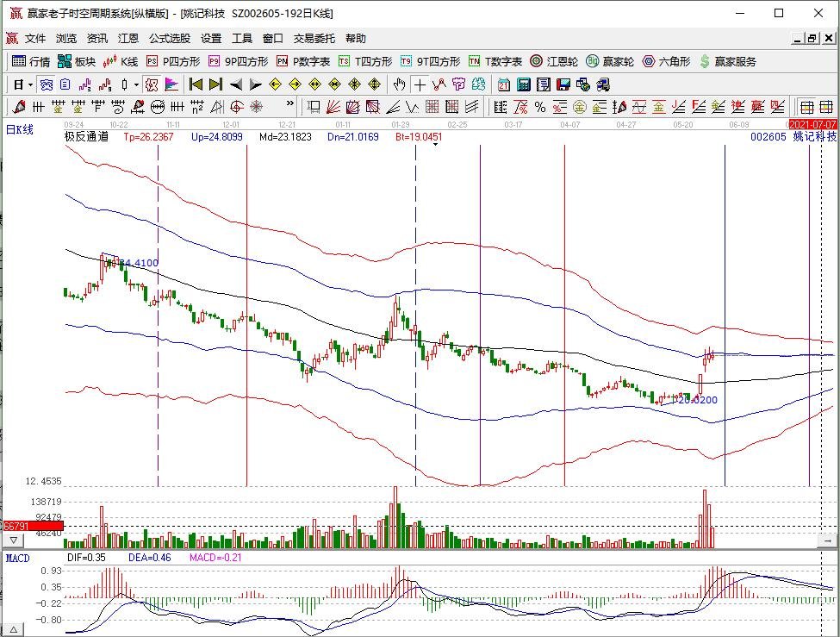Launch the 赢家轮 wheel tool
Image resolution: width=840 pixels, height=637 pixels.
pyautogui.click(x=610, y=62)
